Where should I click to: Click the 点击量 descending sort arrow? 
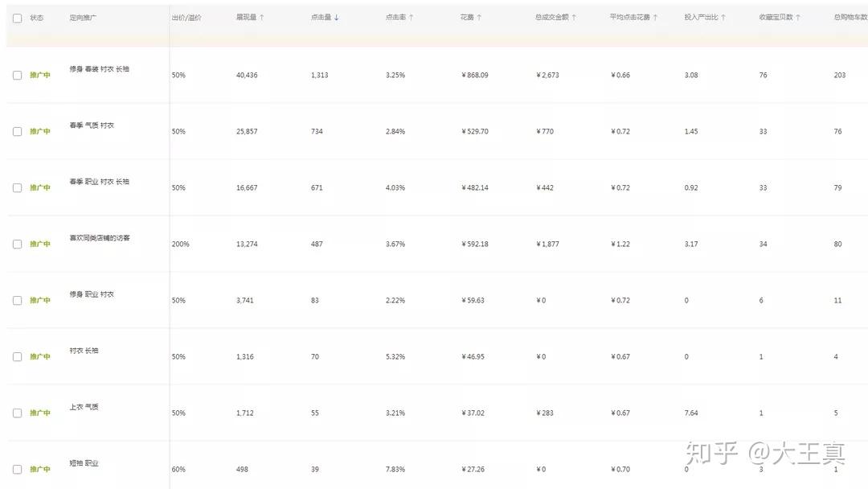tap(337, 18)
